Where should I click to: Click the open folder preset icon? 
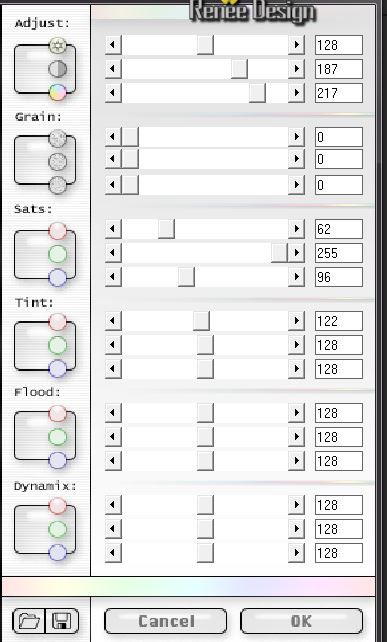coord(29,621)
